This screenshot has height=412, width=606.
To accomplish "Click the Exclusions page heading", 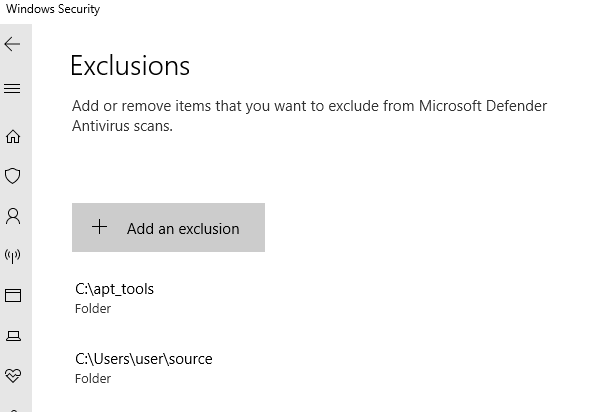I will [130, 67].
